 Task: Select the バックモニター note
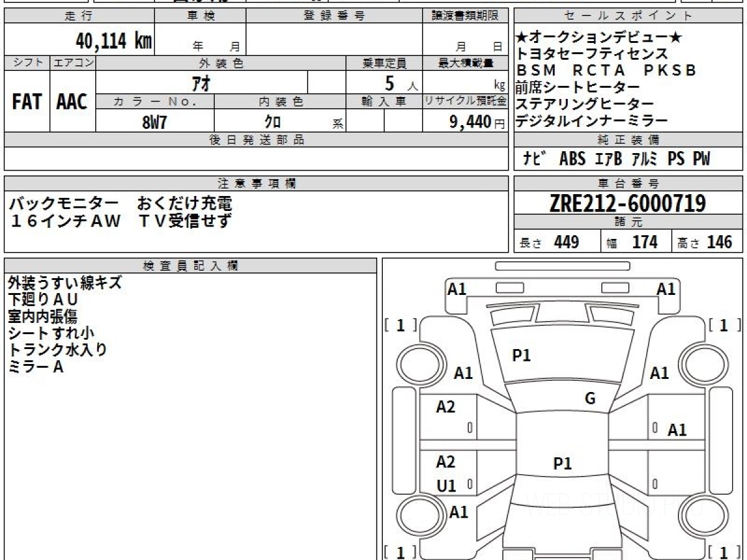click(x=63, y=203)
